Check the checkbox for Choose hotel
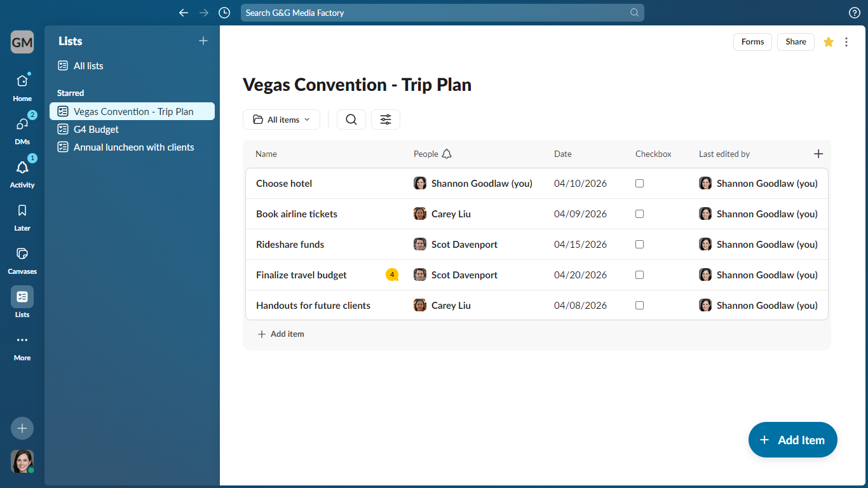 coord(639,183)
